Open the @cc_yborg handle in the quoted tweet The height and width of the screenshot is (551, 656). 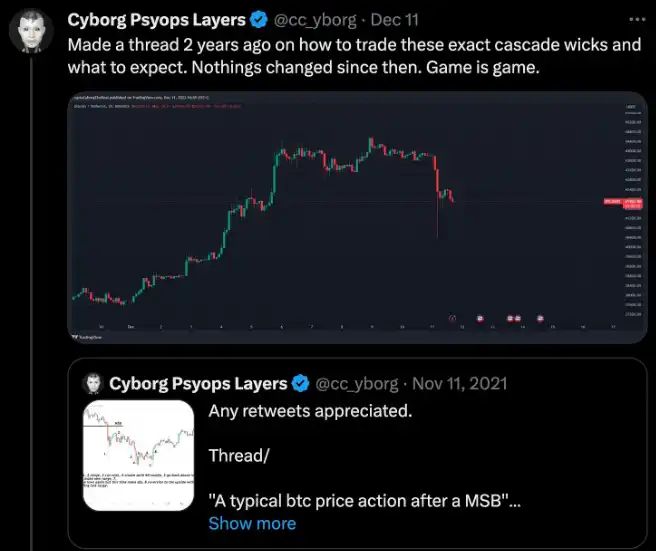[357, 383]
